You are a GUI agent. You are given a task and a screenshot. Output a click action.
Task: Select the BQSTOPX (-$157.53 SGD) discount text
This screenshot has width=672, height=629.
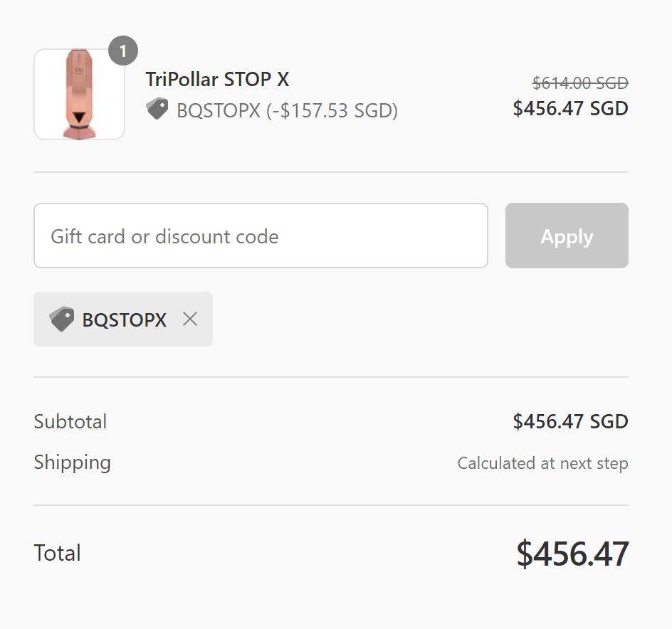[287, 110]
